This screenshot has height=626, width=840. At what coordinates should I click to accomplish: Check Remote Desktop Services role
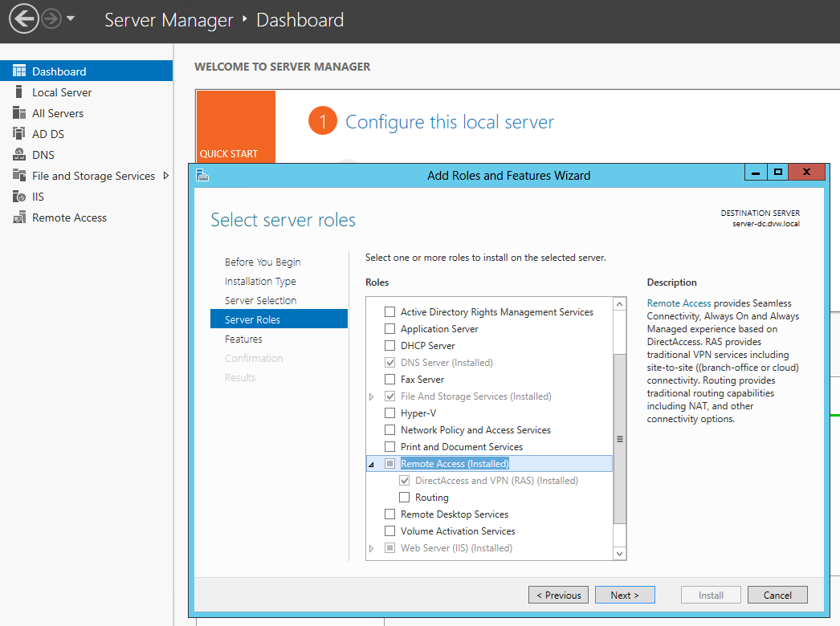pyautogui.click(x=390, y=514)
